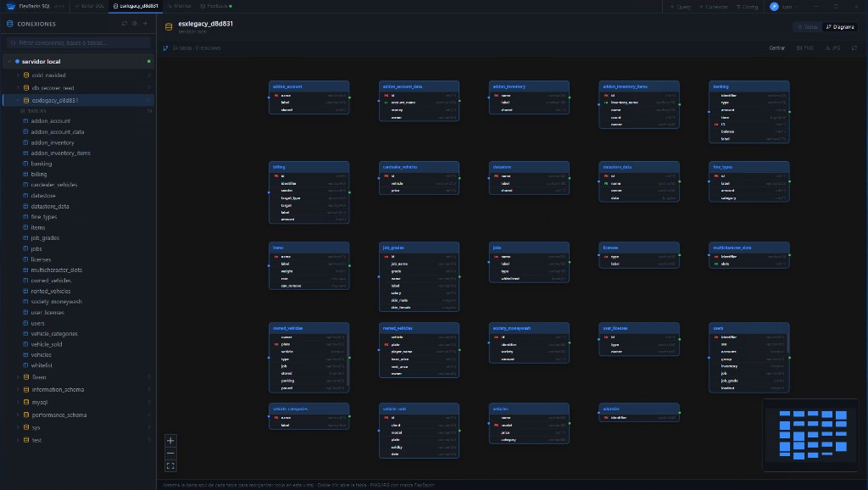Click the database icon beside esxlegacy_d8d831 header
This screenshot has height=490, width=868.
[x=169, y=26]
